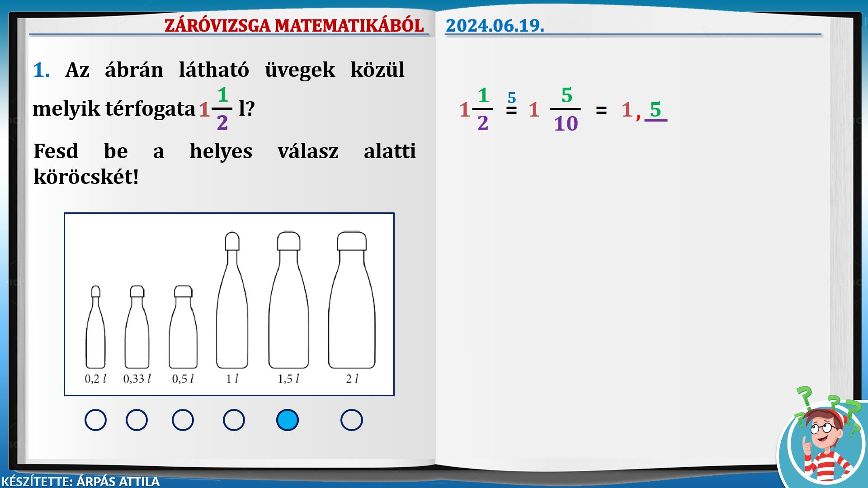Click the 5/10 fraction in the solution
The image size is (868, 488).
pyautogui.click(x=566, y=109)
